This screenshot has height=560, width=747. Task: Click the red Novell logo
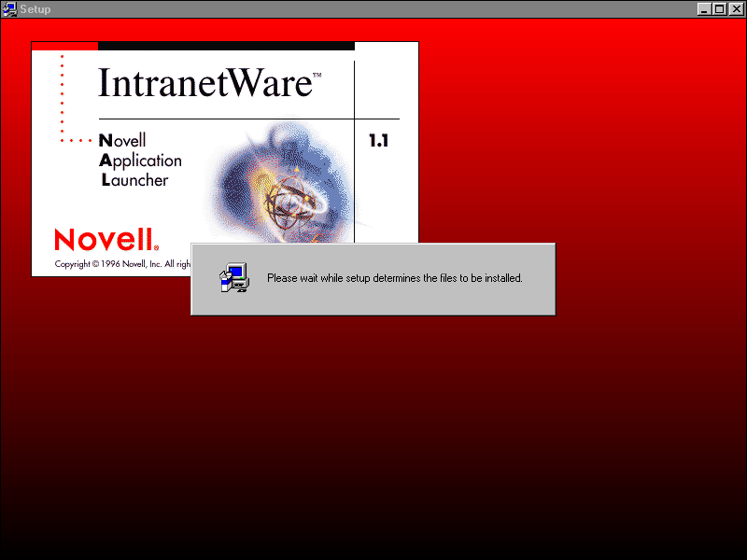pyautogui.click(x=106, y=239)
